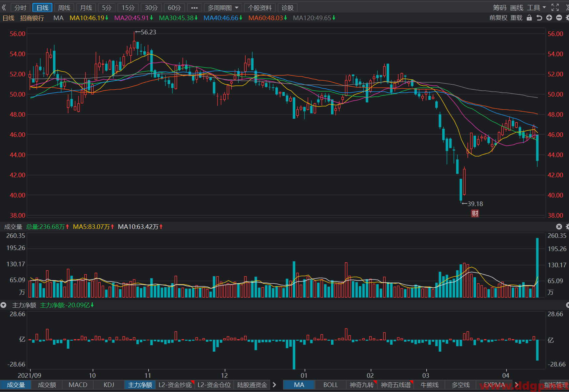The width and height of the screenshot is (569, 392).
Task: Click the 财 marker on the chart
Action: coord(475,213)
